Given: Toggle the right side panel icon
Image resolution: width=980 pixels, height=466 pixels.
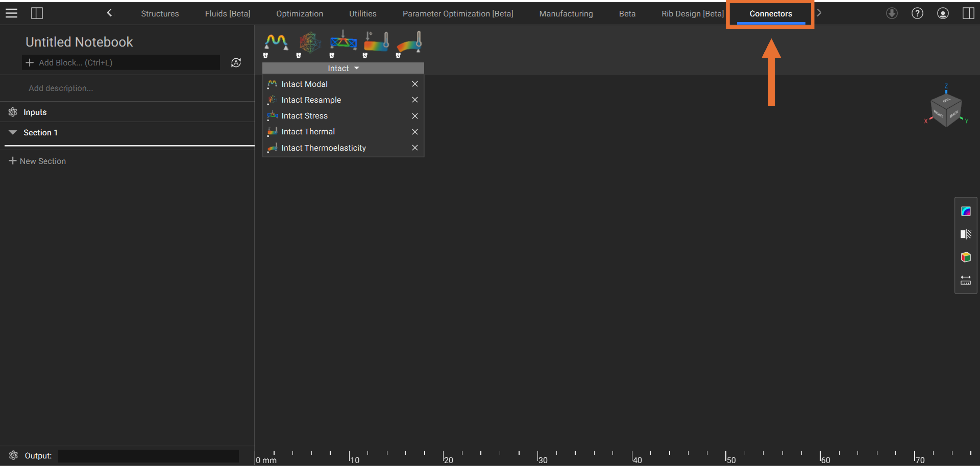Looking at the screenshot, I should 968,13.
